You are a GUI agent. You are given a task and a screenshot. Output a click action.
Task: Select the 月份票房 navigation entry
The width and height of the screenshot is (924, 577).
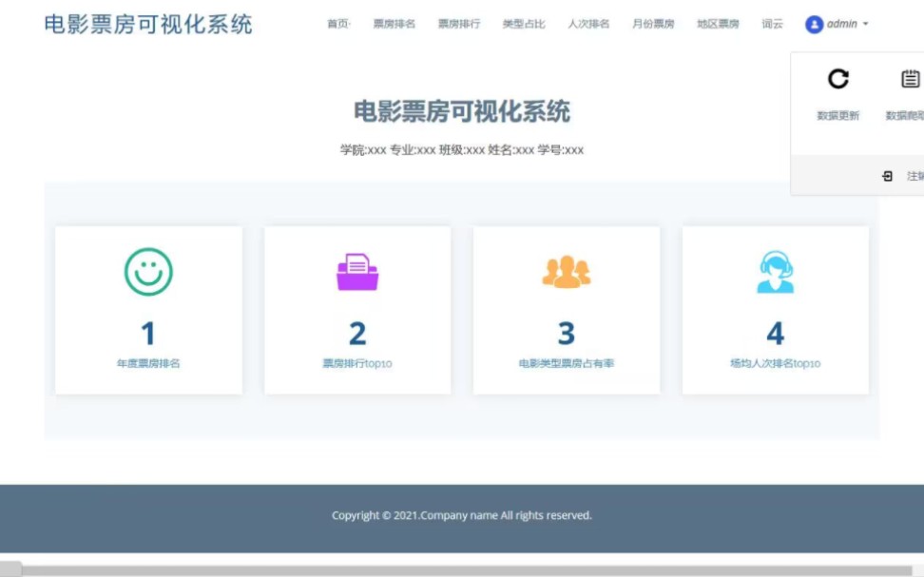653,24
